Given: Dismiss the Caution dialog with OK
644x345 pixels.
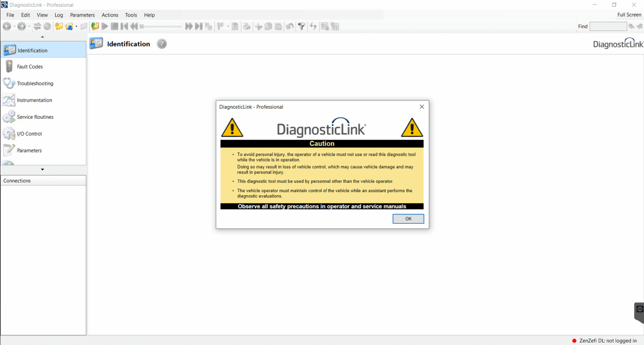Looking at the screenshot, I should point(408,218).
